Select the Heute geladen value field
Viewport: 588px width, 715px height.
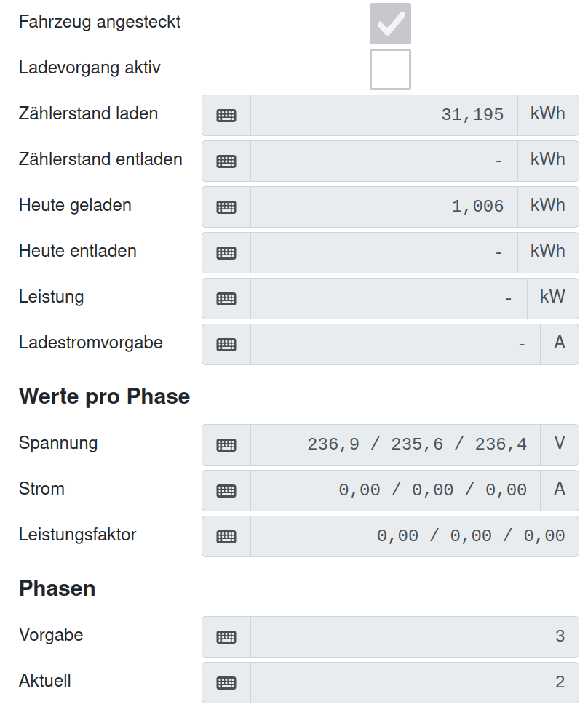384,207
